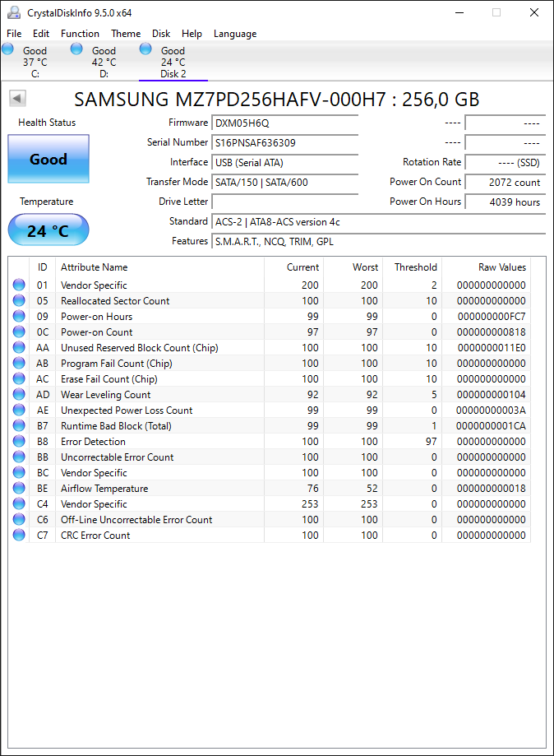Click status orb for Off-Line Uncorrectable Error Count
The image size is (554, 756).
coord(19,519)
